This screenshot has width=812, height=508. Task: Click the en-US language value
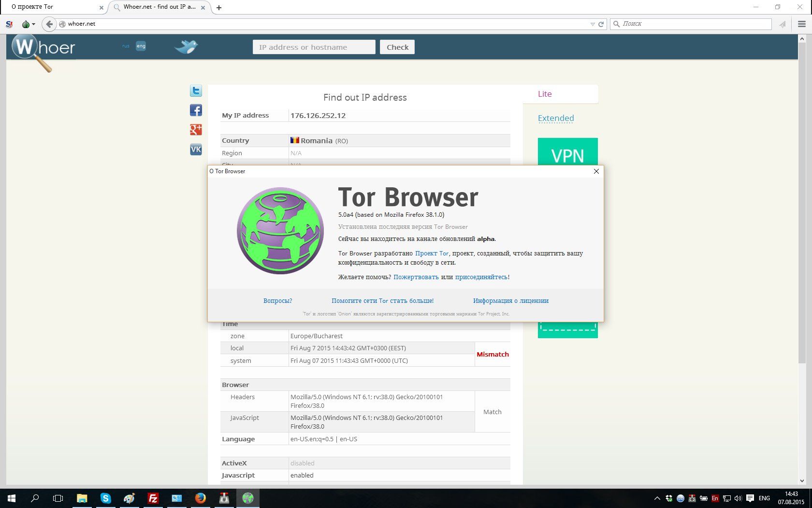(324, 439)
